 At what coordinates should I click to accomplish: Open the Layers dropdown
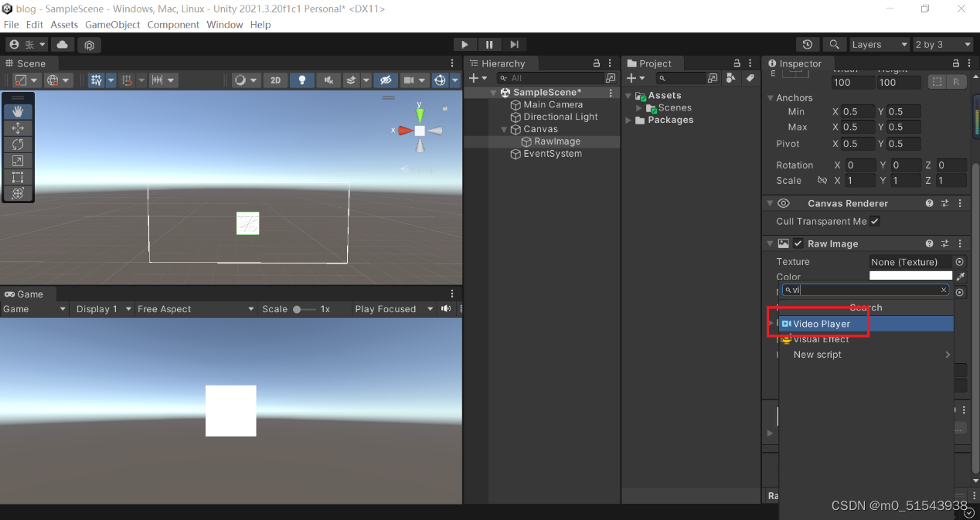pyautogui.click(x=880, y=44)
